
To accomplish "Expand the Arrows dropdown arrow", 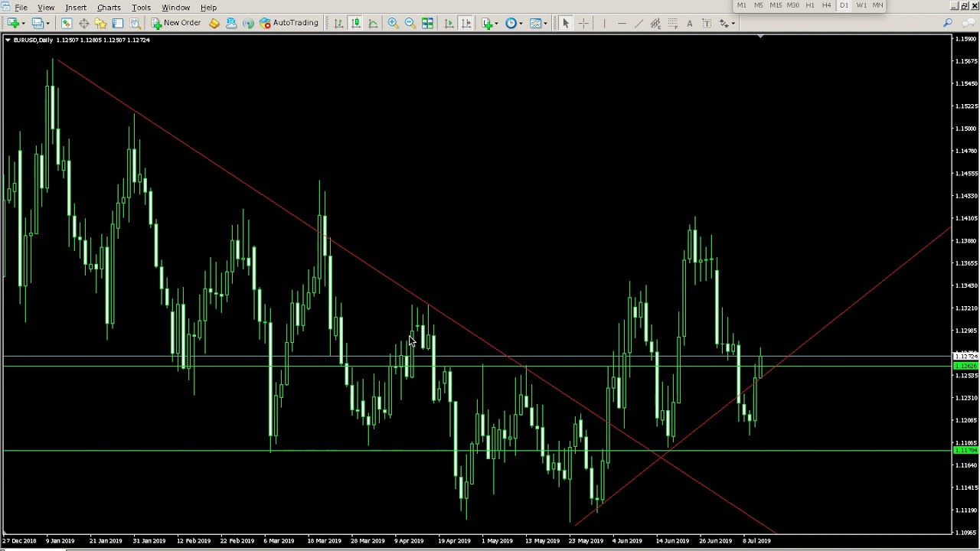I will click(733, 23).
